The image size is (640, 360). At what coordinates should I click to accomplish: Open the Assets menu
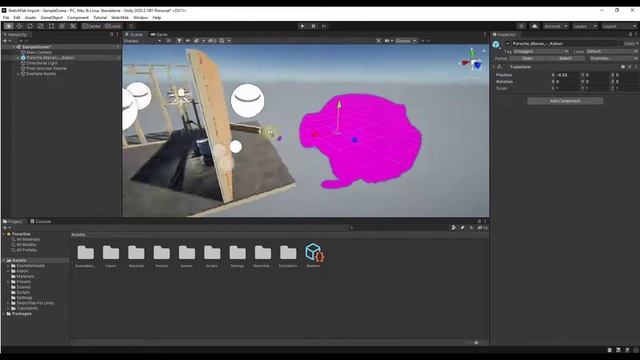point(31,18)
